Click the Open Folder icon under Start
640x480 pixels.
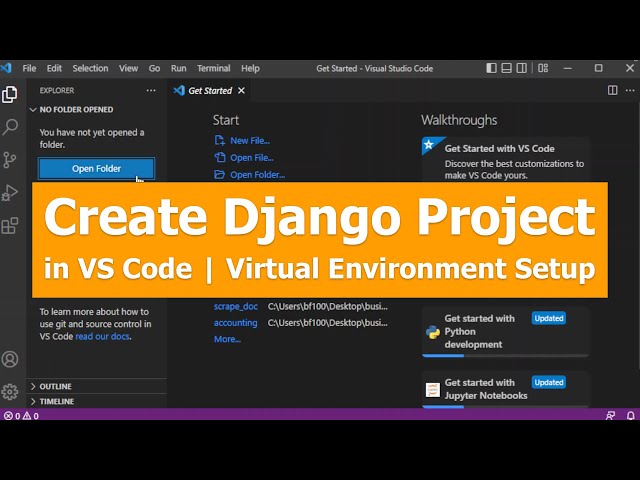tap(220, 175)
